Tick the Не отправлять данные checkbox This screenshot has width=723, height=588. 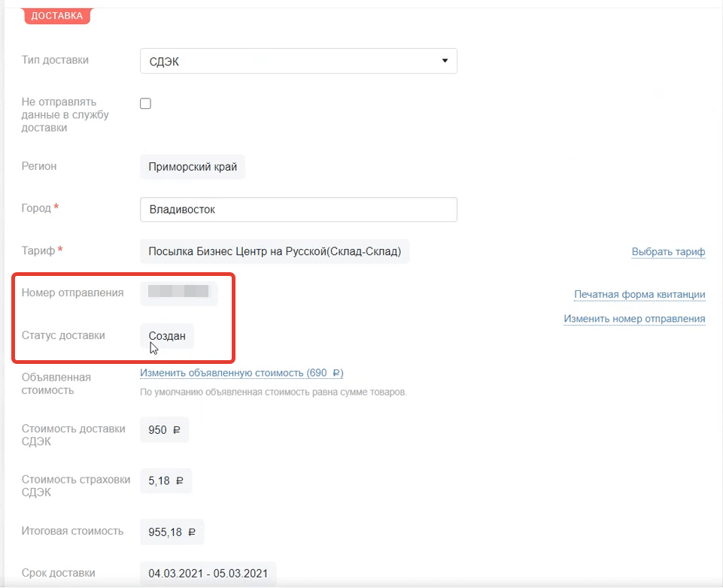pyautogui.click(x=146, y=104)
